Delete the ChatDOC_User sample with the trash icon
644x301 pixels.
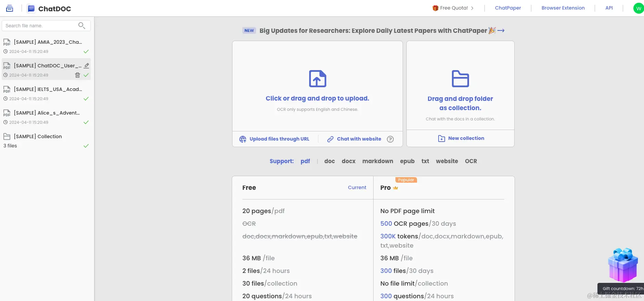coord(77,75)
